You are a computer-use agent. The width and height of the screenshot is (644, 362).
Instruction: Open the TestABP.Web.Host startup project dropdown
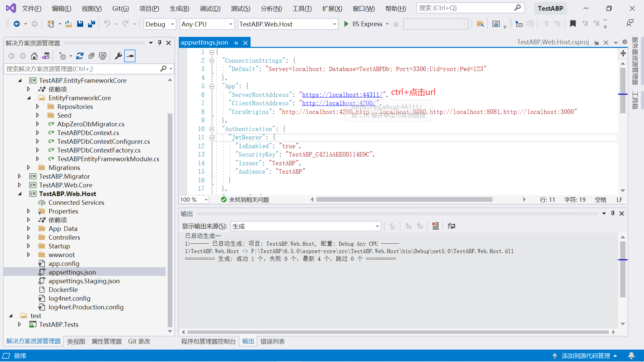point(288,24)
